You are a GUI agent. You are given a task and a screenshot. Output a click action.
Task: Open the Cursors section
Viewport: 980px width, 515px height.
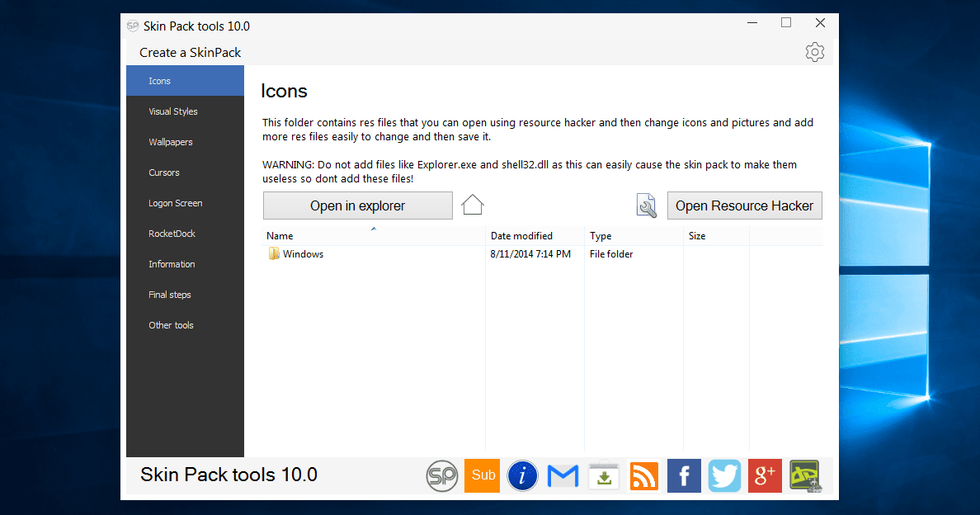point(185,172)
